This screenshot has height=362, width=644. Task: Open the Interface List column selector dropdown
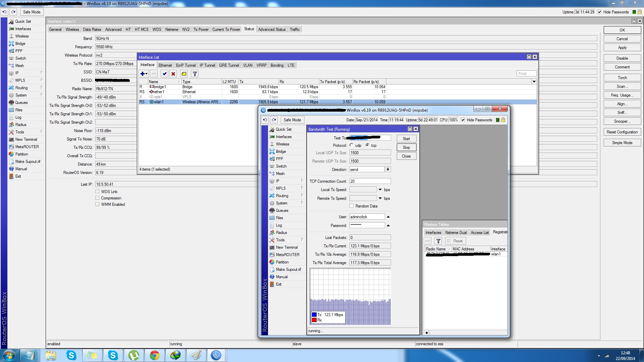534,81
